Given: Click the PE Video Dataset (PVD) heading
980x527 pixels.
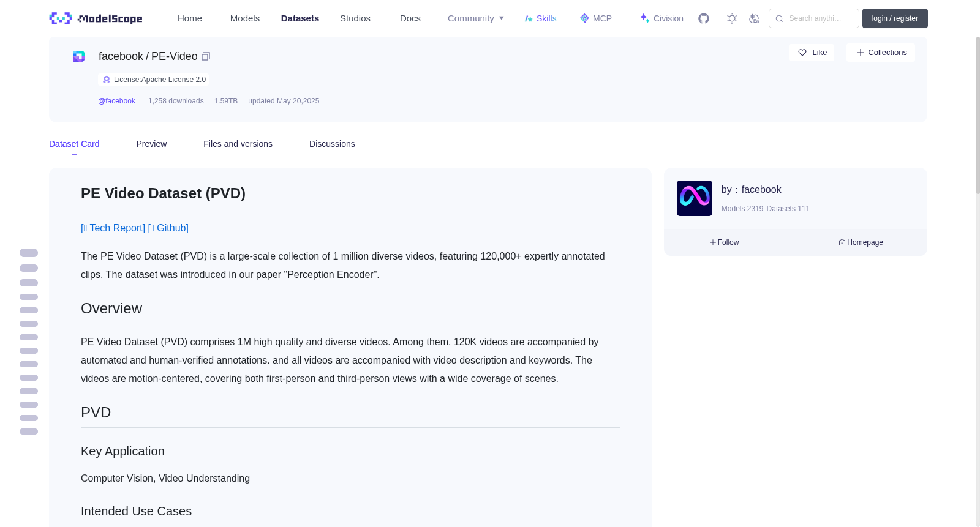Looking at the screenshot, I should [163, 193].
